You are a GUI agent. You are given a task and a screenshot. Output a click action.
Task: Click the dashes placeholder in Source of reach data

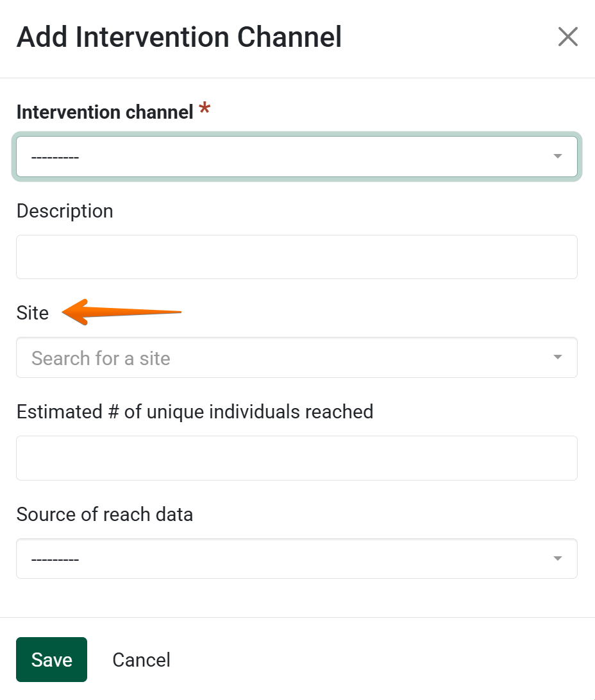click(x=54, y=559)
